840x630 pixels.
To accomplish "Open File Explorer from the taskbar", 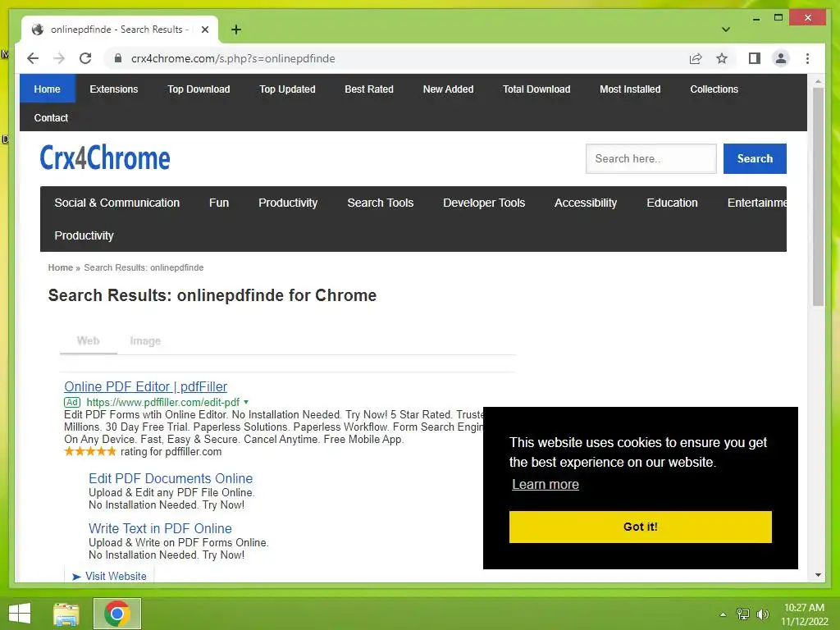I will pyautogui.click(x=66, y=614).
